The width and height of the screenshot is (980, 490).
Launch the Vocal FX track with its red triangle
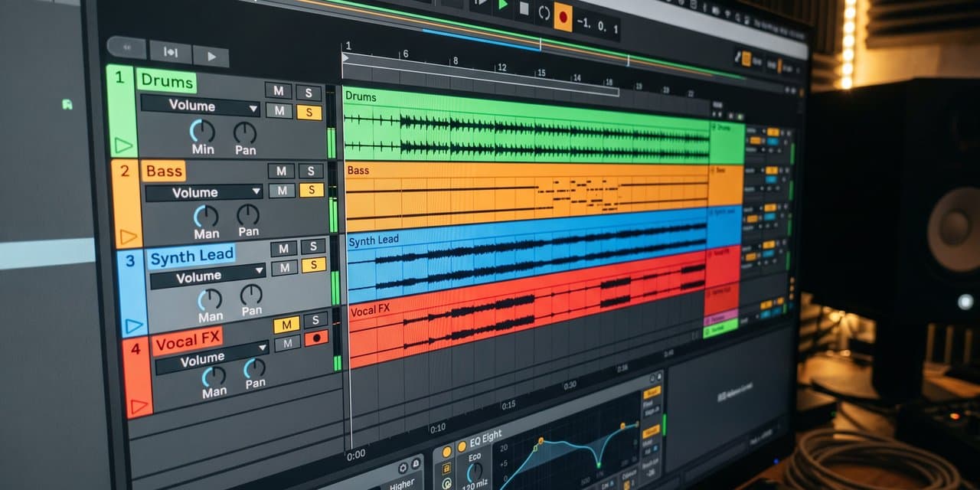pos(139,407)
